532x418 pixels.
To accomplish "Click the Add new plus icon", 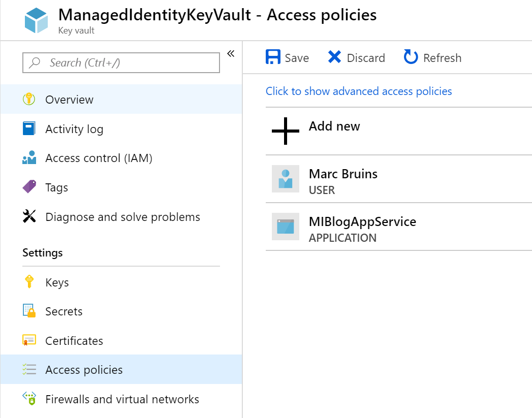I will 286,131.
